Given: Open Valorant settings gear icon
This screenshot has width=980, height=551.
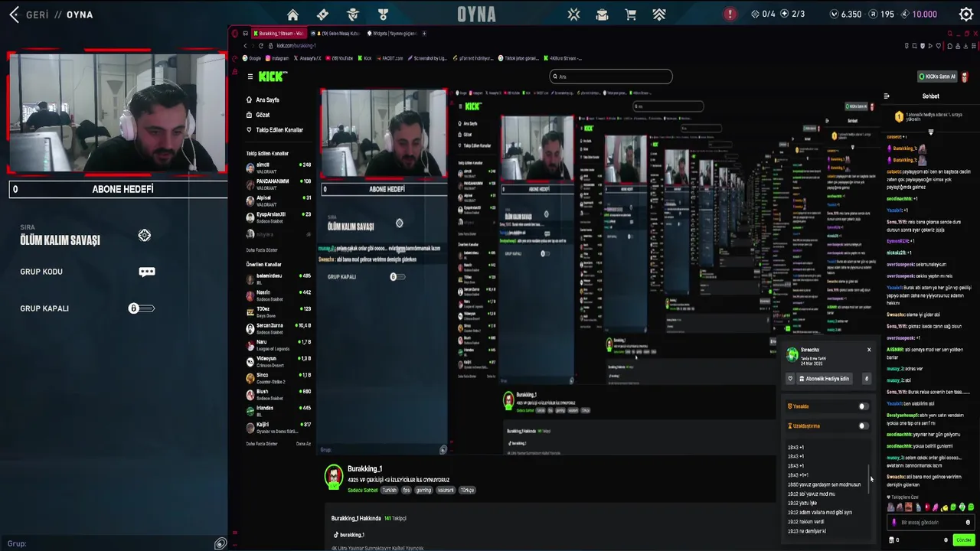Looking at the screenshot, I should click(x=966, y=15).
